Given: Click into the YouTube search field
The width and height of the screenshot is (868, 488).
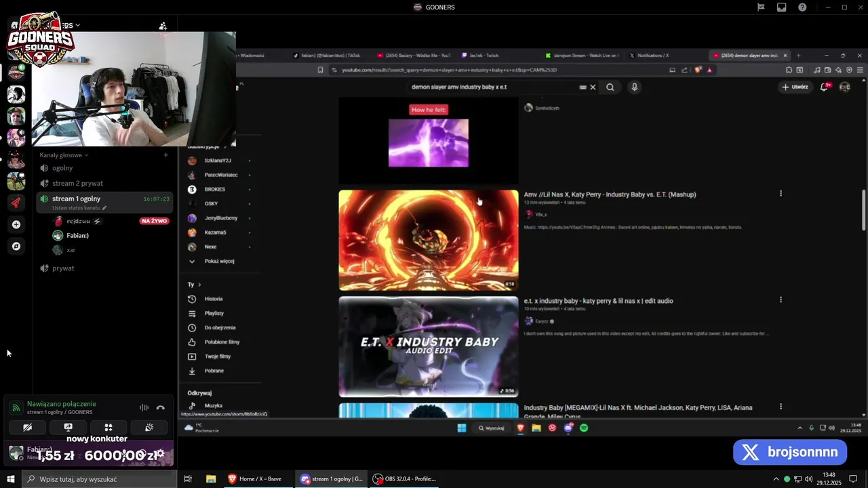Looking at the screenshot, I should click(492, 87).
